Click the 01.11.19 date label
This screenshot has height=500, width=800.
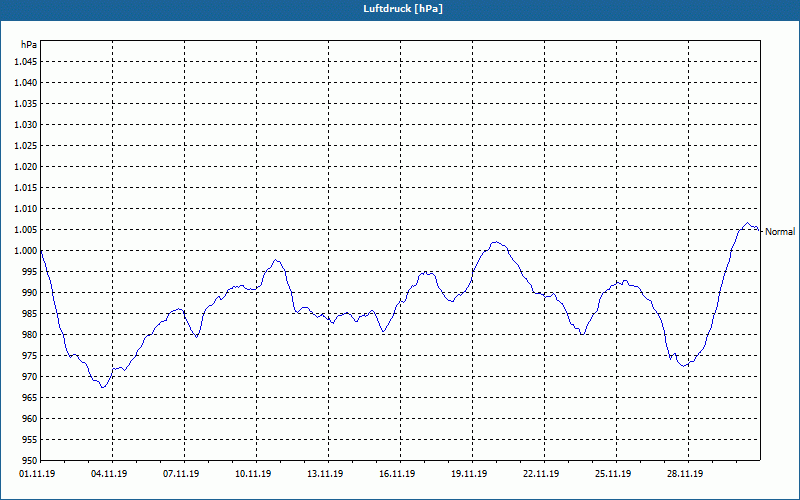pos(37,474)
